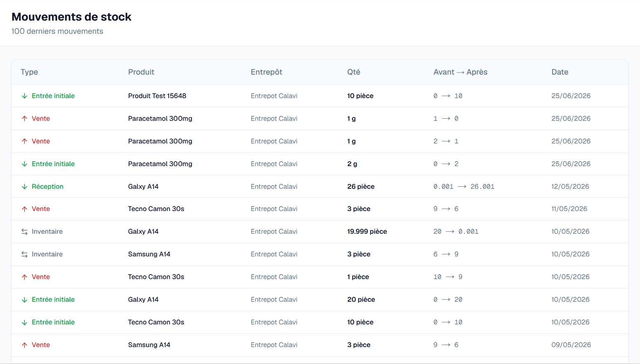Click the Date column header
Image resolution: width=640 pixels, height=364 pixels.
[x=560, y=72]
